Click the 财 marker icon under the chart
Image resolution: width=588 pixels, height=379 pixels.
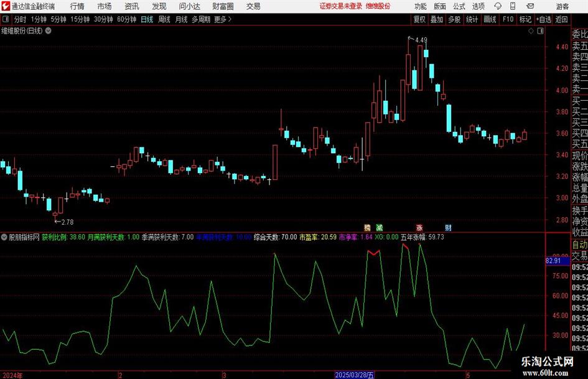tap(448, 227)
